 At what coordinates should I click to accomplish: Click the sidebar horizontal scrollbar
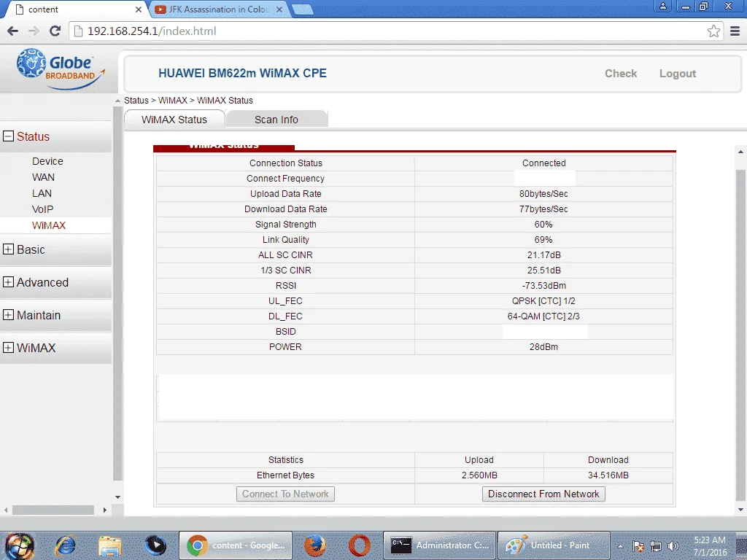click(x=53, y=510)
